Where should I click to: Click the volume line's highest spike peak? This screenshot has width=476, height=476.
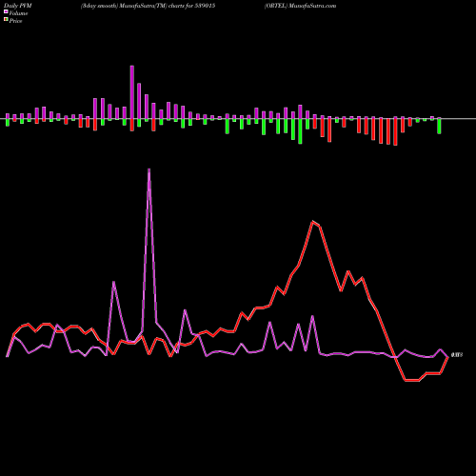coord(149,170)
